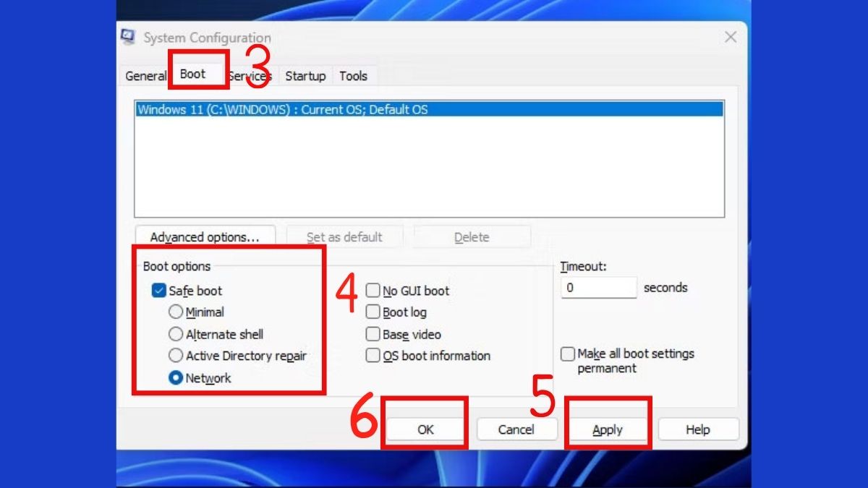Apply the boot configuration changes
This screenshot has height=488, width=868.
click(608, 429)
